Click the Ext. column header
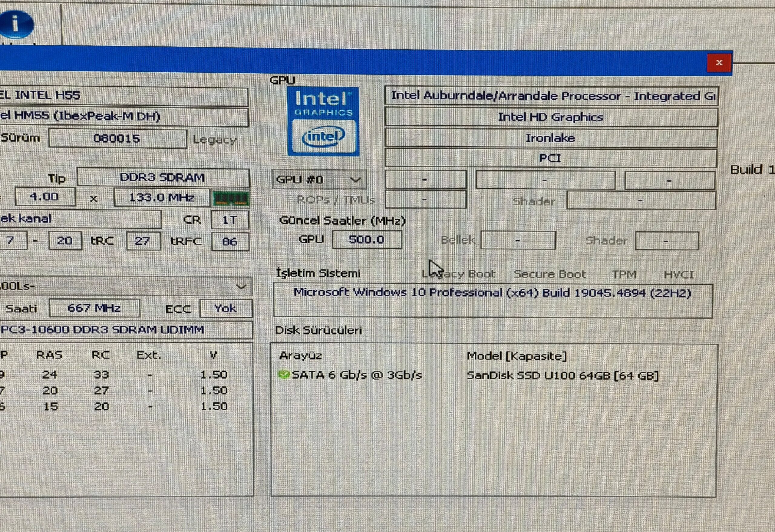The image size is (775, 532). point(149,355)
